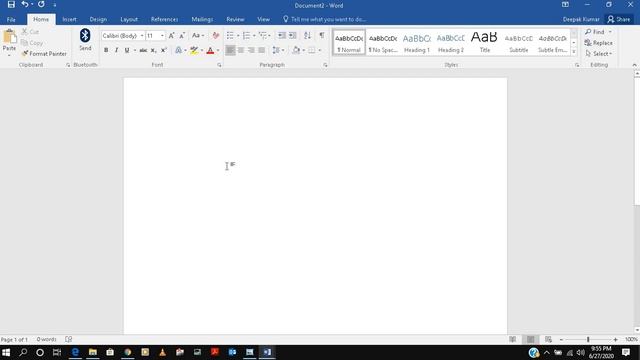
Task: Select Print Layout view icon
Action: pos(531,339)
